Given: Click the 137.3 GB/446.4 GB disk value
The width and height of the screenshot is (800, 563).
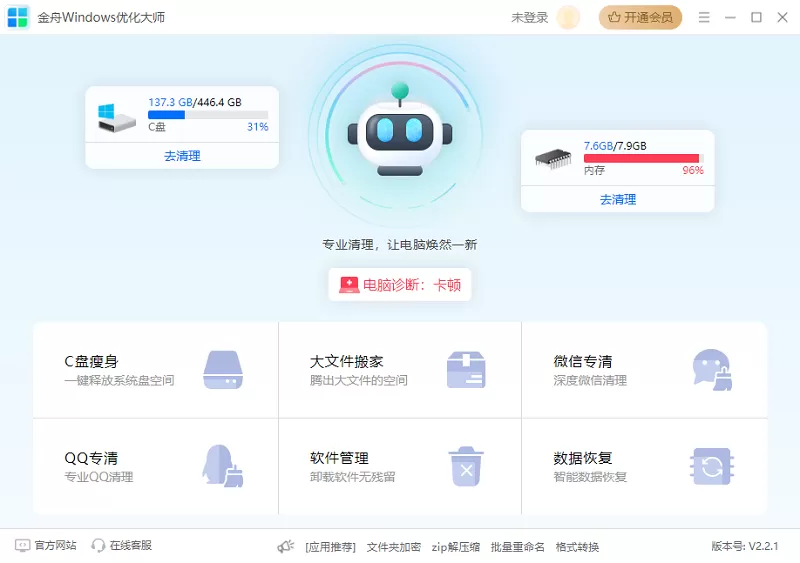Looking at the screenshot, I should 195,102.
